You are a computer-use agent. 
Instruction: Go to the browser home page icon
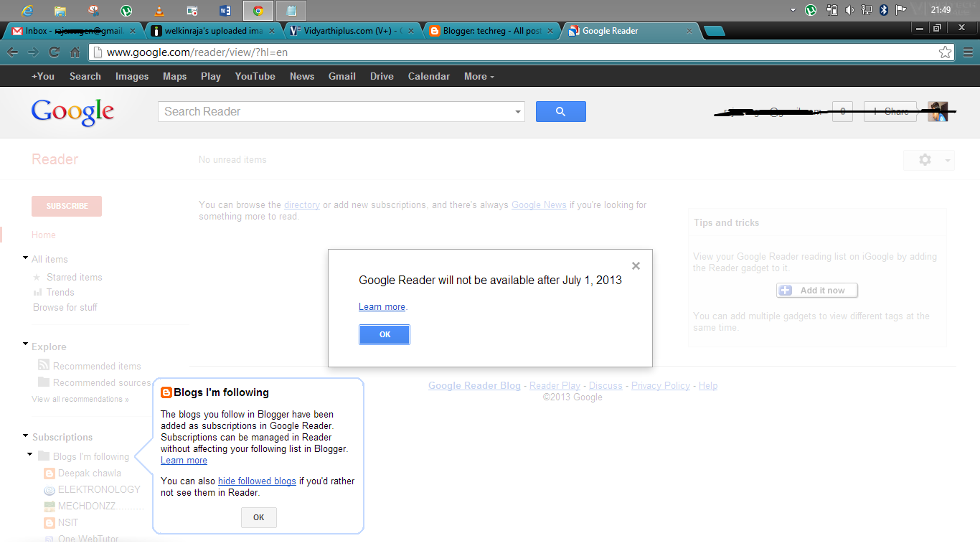tap(75, 52)
